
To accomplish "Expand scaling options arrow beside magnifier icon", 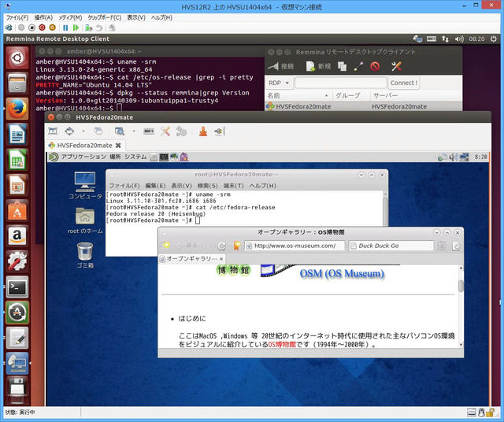I will point(134,131).
